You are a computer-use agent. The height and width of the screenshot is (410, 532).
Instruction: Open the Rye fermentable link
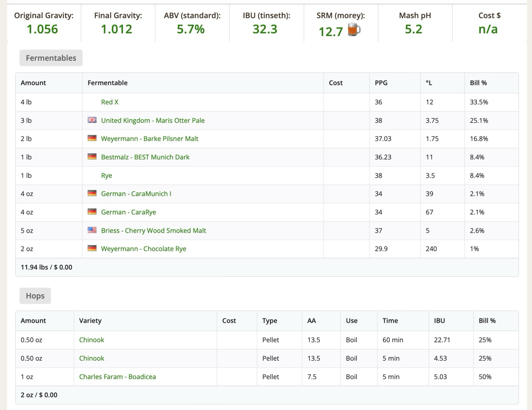(107, 175)
